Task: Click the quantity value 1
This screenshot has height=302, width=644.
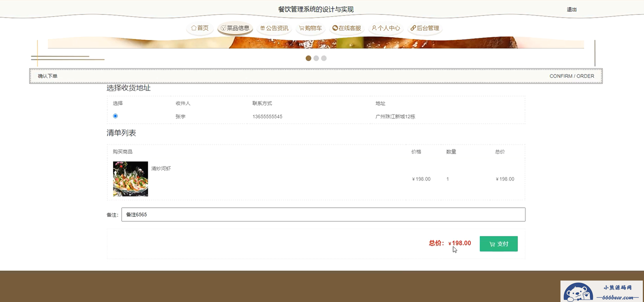Action: [448, 179]
